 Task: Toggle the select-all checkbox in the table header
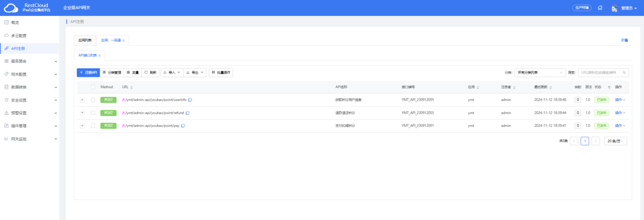point(93,87)
